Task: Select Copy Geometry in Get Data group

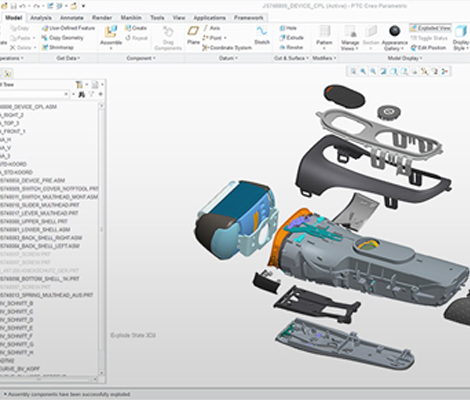Action: (x=62, y=38)
